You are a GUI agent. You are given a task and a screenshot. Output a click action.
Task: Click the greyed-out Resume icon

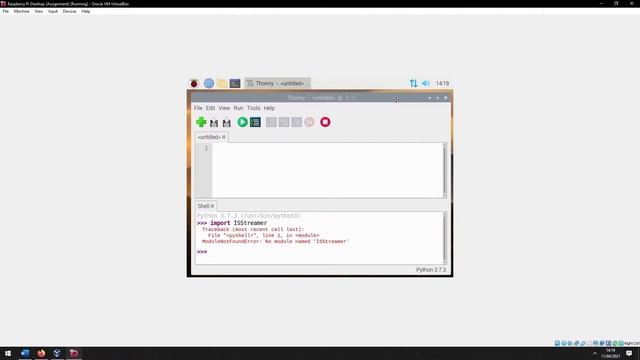[x=309, y=122]
